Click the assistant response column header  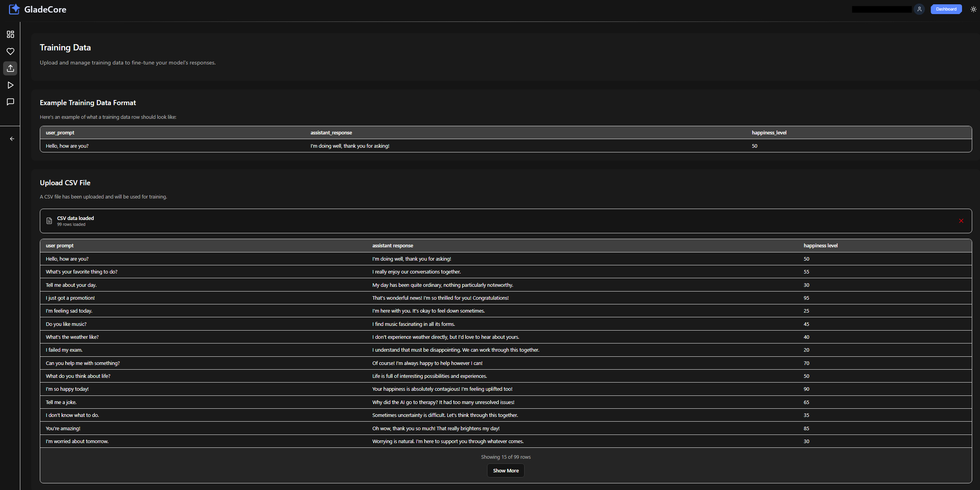[x=393, y=245]
